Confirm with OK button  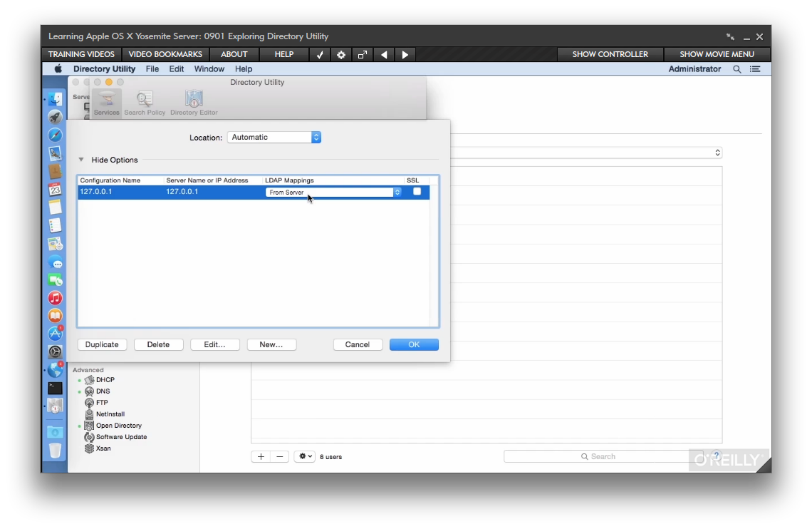(415, 344)
